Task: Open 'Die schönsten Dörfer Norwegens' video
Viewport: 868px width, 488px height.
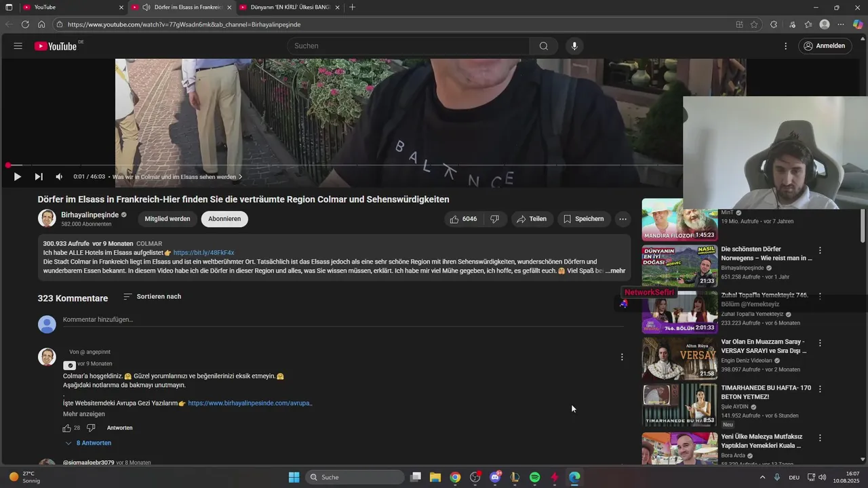Action: pos(766,253)
